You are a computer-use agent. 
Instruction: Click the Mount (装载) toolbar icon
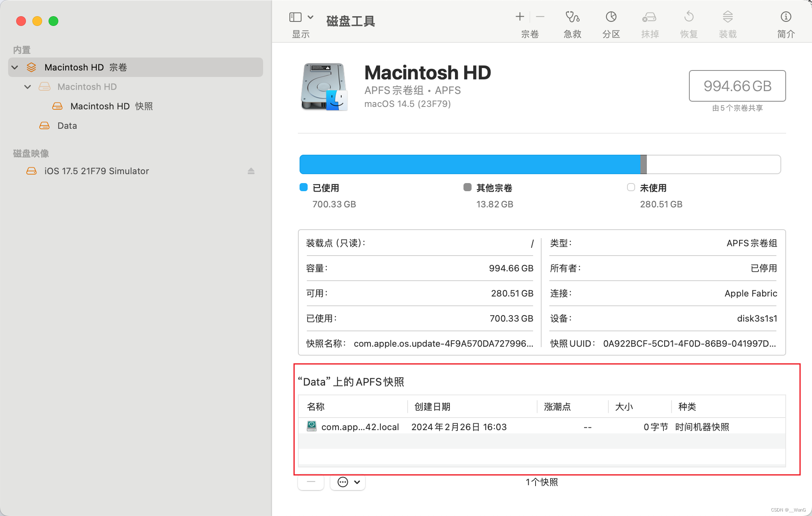click(727, 17)
